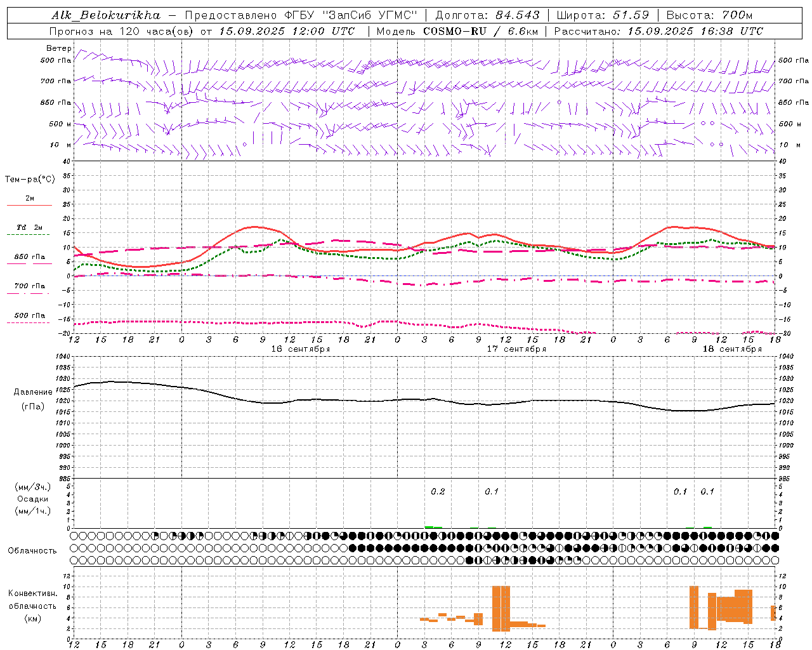
Task: Click the Осадки precipitation label
Action: click(x=32, y=499)
